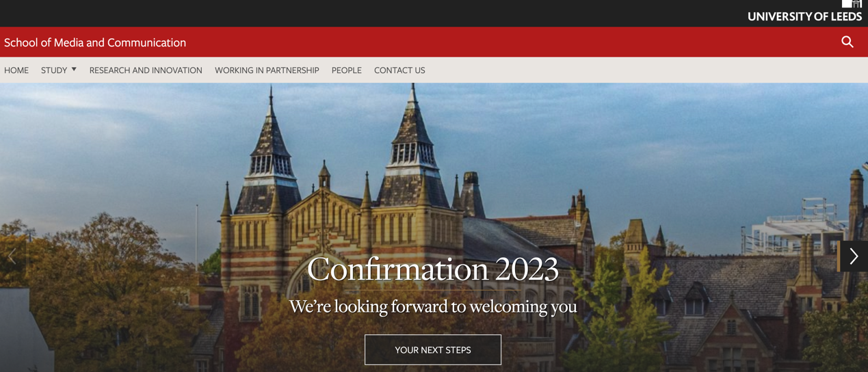Click the Leeds tower crest icon
This screenshot has height=372, width=868.
[852, 4]
